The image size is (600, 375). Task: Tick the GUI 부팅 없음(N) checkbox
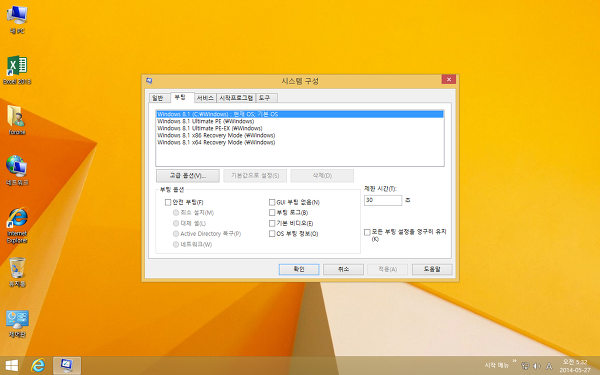[272, 202]
